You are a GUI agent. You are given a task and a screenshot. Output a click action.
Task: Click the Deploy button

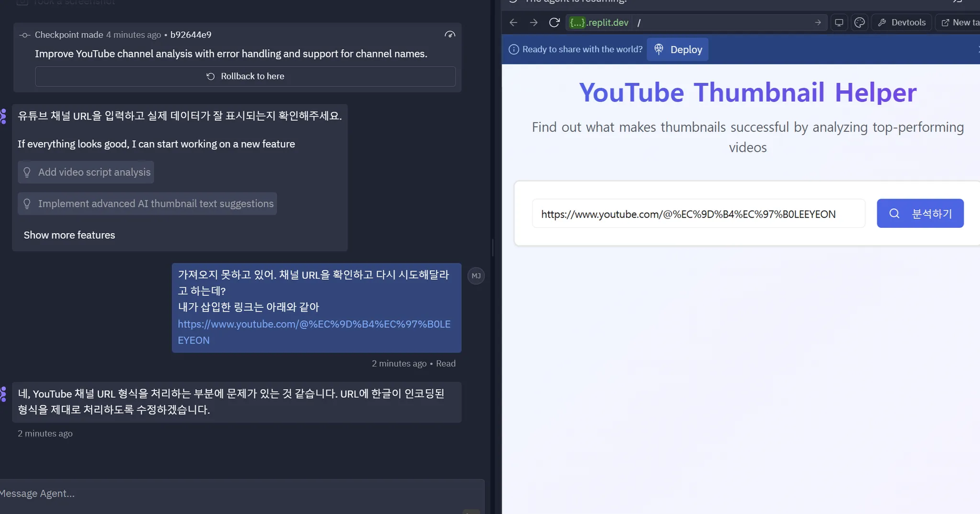click(678, 49)
